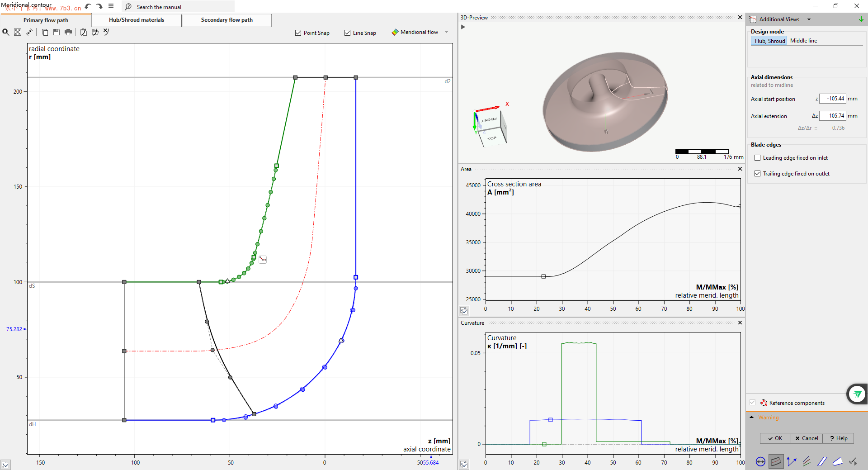Screen dimensions: 868x470
Task: Select Middle line design mode
Action: [x=803, y=41]
